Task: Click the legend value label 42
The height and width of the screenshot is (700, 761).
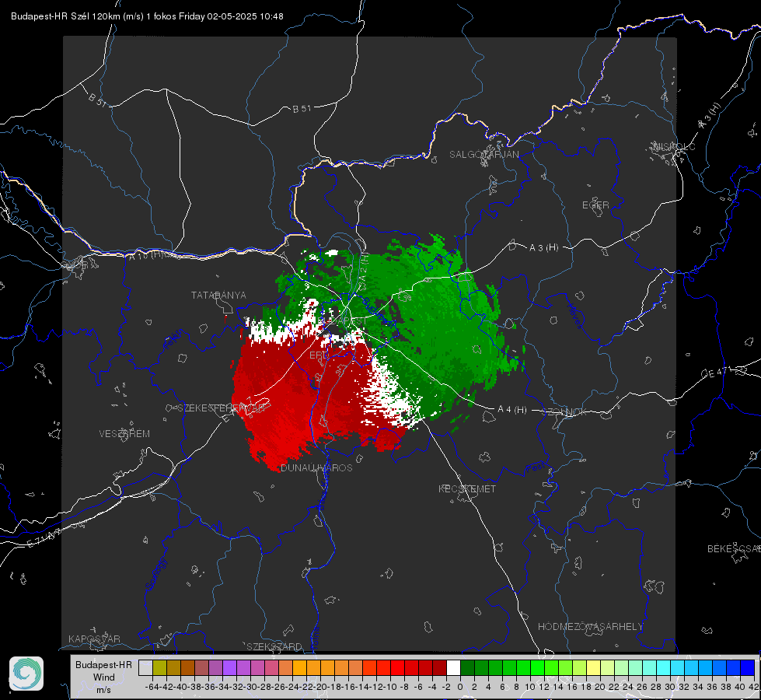Action: [753, 687]
